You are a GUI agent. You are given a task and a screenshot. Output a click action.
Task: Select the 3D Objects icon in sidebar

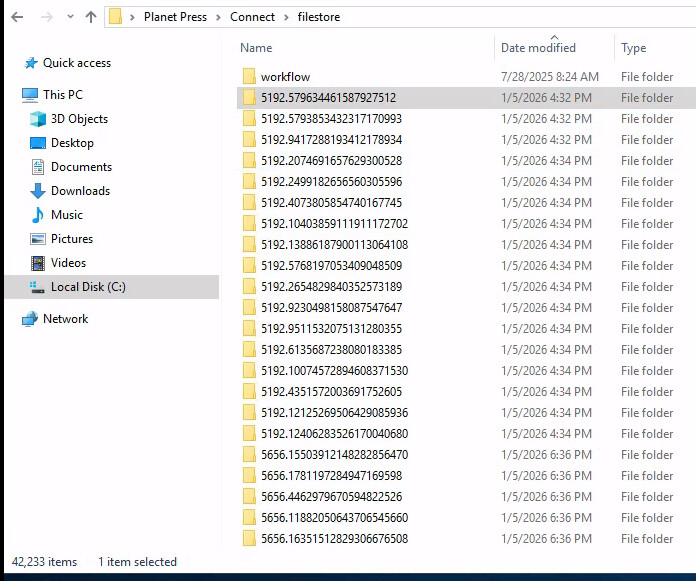[38, 119]
